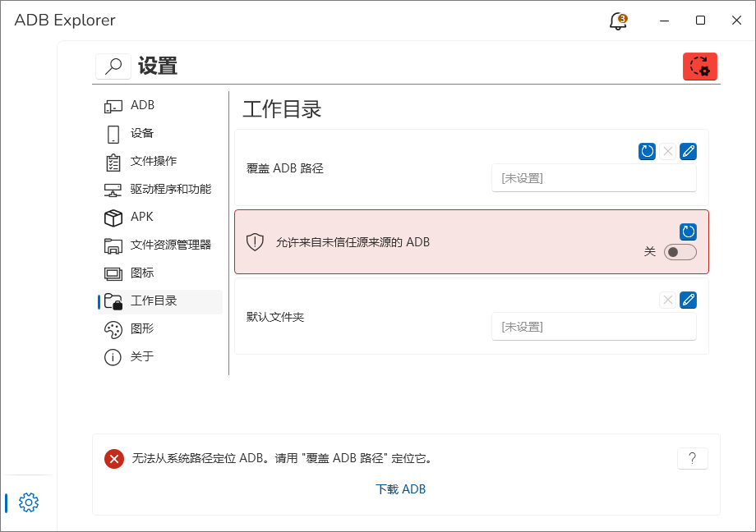
Task: Open the 图形 settings section
Action: click(x=160, y=329)
